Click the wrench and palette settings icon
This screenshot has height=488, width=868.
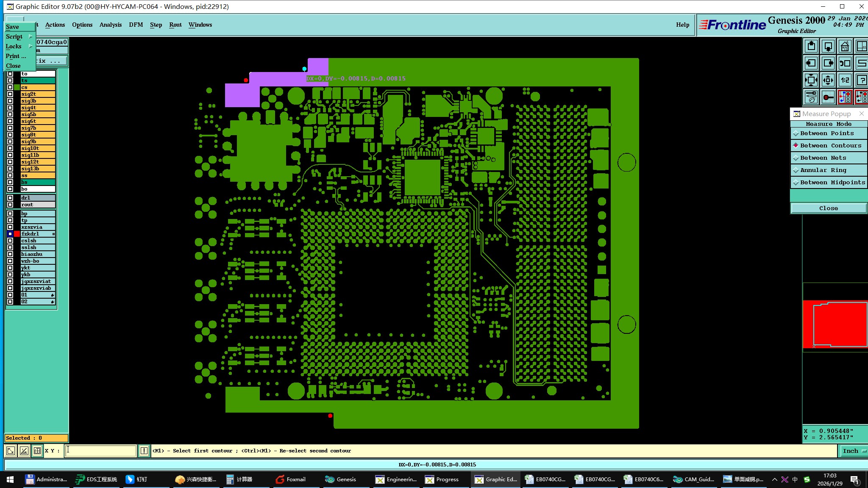pyautogui.click(x=811, y=97)
